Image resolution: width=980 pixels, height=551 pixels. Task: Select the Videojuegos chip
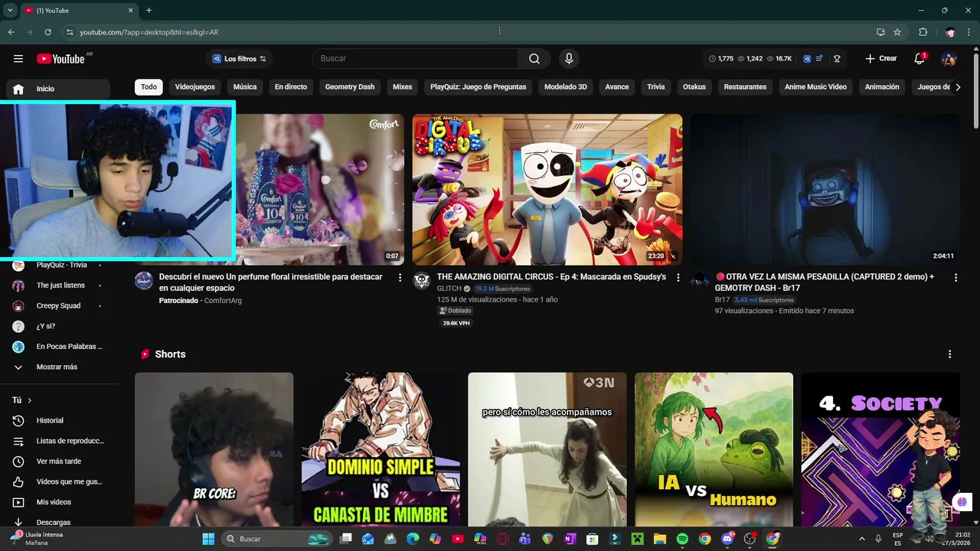[194, 86]
